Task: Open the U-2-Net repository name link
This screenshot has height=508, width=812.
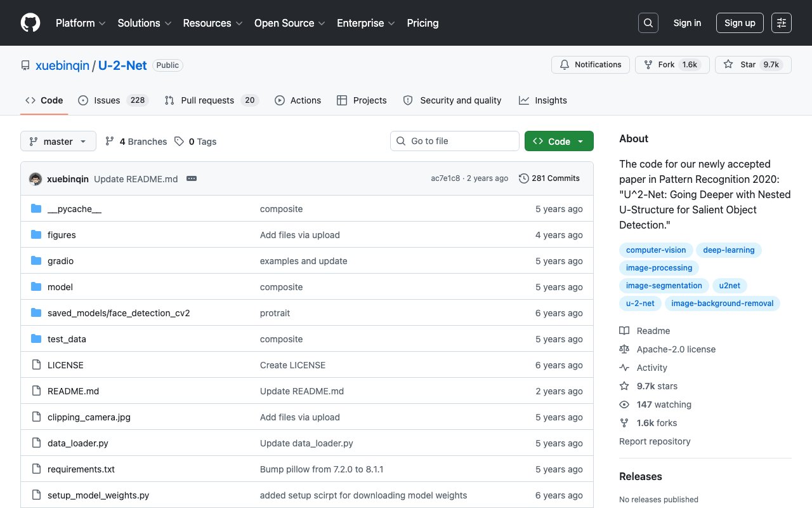Action: click(x=122, y=65)
